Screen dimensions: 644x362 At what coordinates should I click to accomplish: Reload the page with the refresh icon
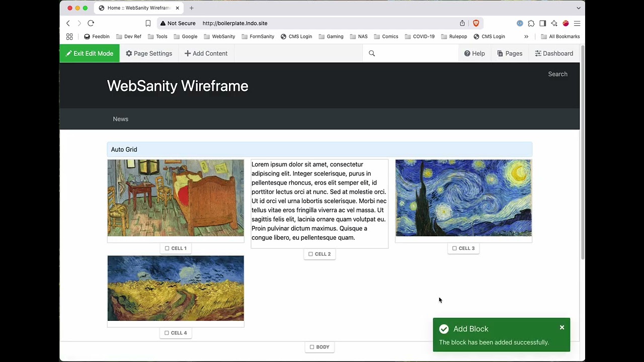91,23
